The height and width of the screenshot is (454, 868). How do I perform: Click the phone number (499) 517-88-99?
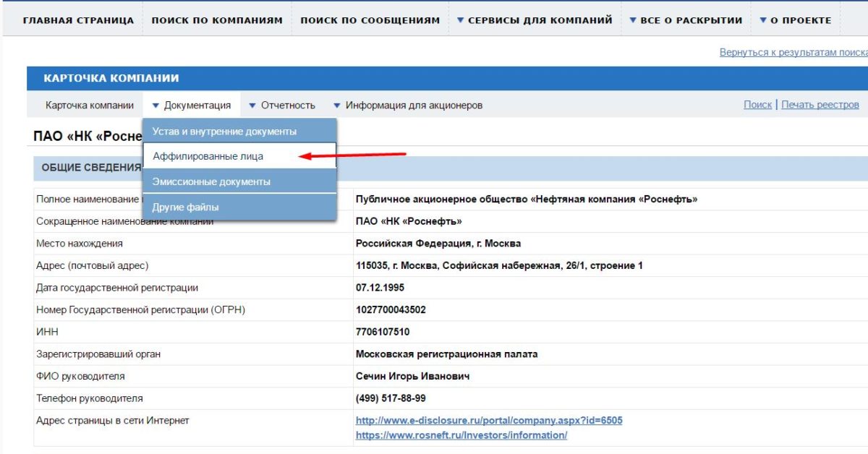coord(391,398)
